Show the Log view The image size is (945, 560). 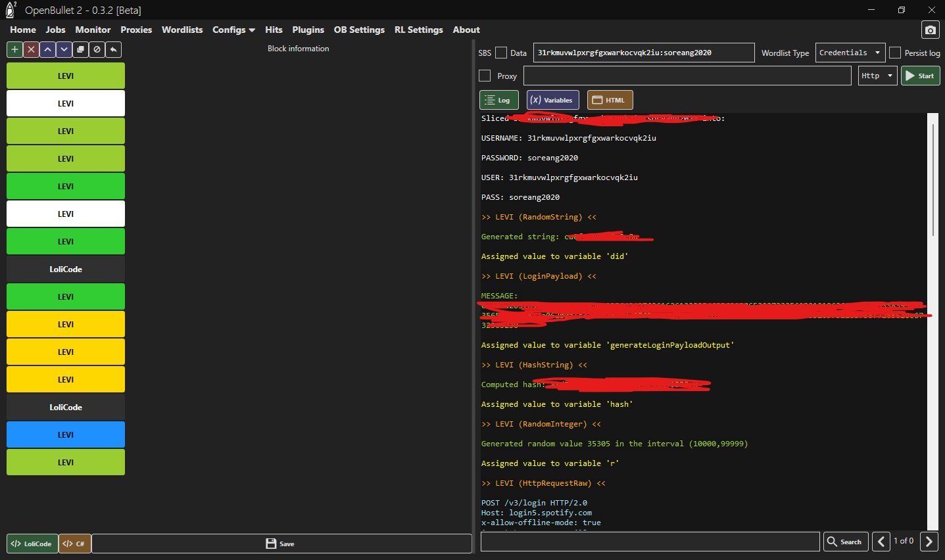pos(499,100)
